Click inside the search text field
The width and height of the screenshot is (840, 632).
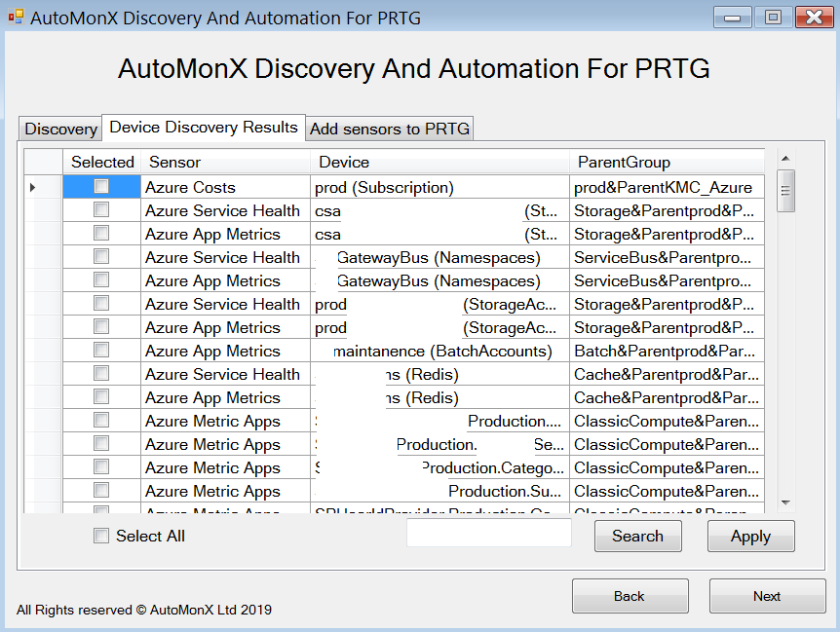click(488, 533)
